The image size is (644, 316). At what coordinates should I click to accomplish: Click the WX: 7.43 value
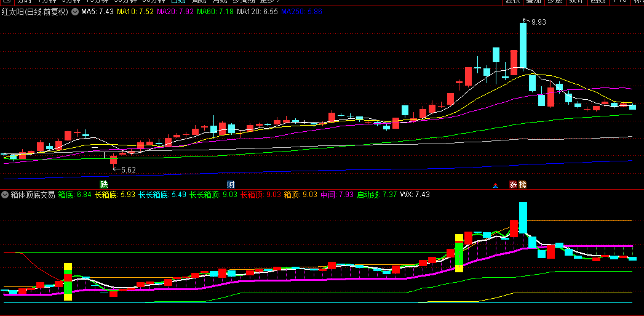click(x=415, y=195)
